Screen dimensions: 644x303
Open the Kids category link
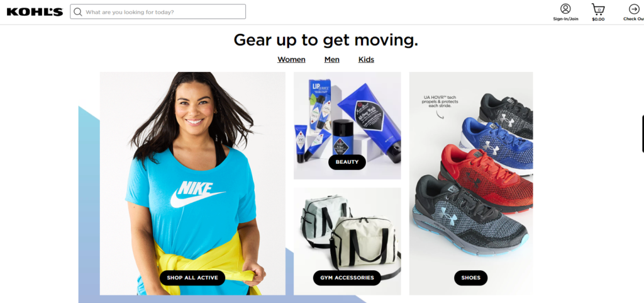[367, 60]
